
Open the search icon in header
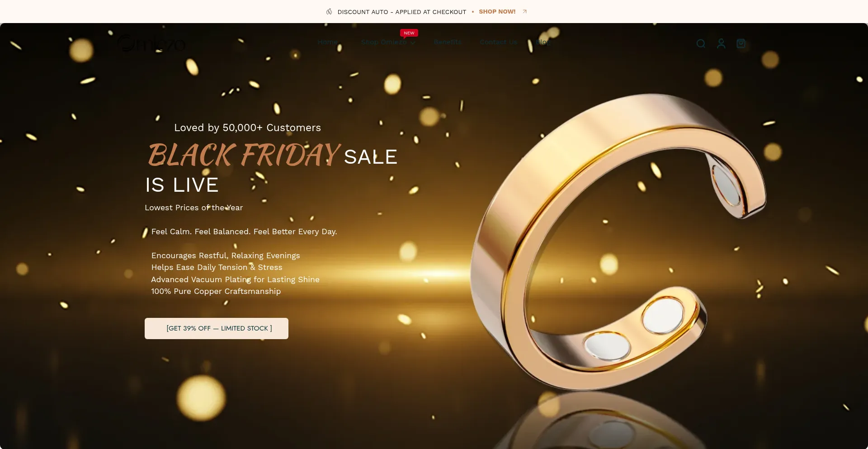click(x=701, y=43)
